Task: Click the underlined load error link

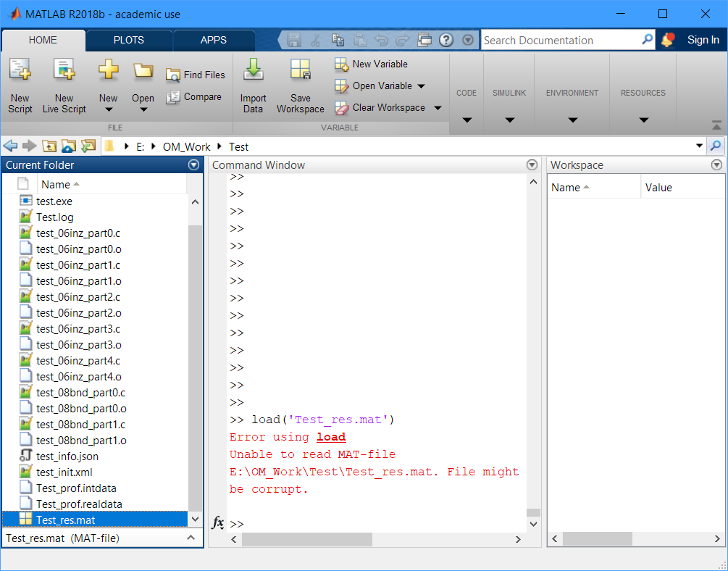Action: 331,437
